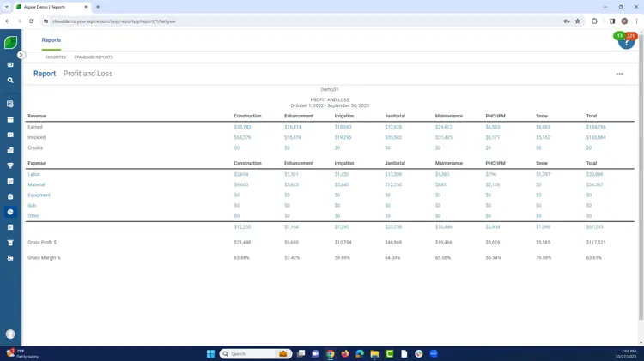
Task: Click Invoiced Construction amount $63,376
Action: tap(242, 137)
